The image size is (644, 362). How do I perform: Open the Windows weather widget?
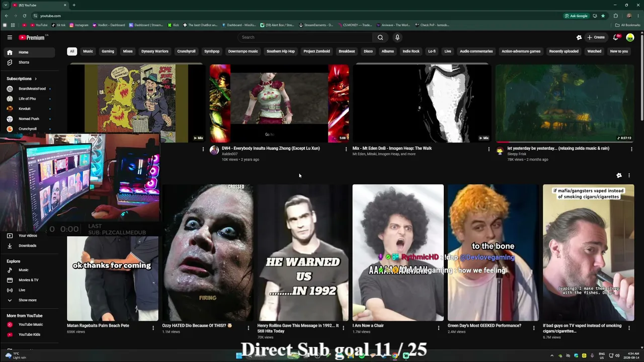(x=16, y=355)
